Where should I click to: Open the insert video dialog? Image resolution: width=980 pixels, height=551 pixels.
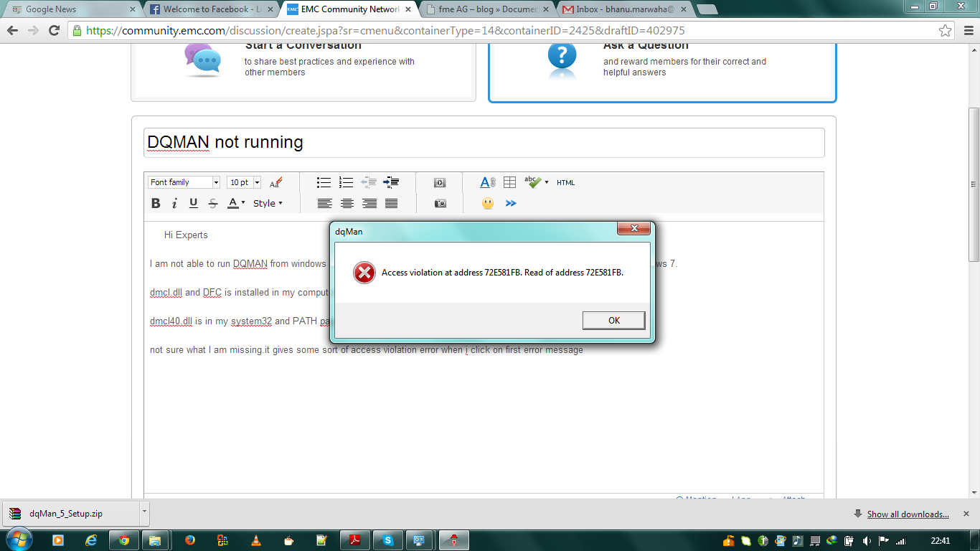[x=440, y=182]
